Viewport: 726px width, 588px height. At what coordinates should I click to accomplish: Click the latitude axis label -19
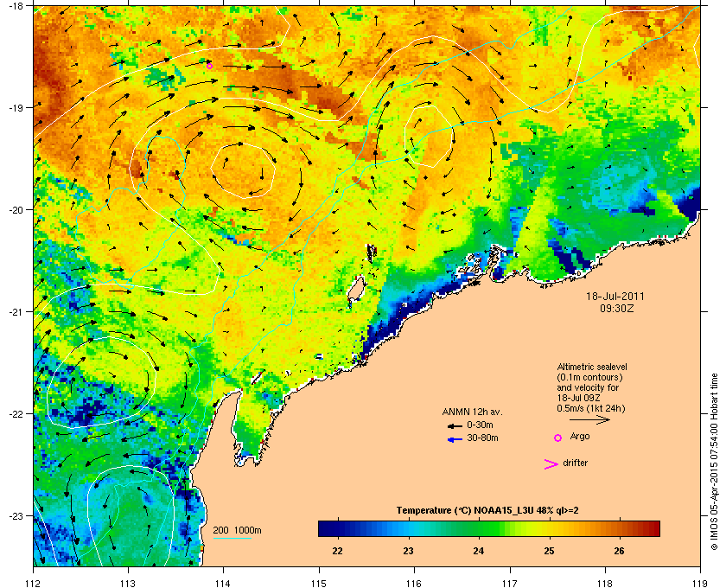click(16, 107)
